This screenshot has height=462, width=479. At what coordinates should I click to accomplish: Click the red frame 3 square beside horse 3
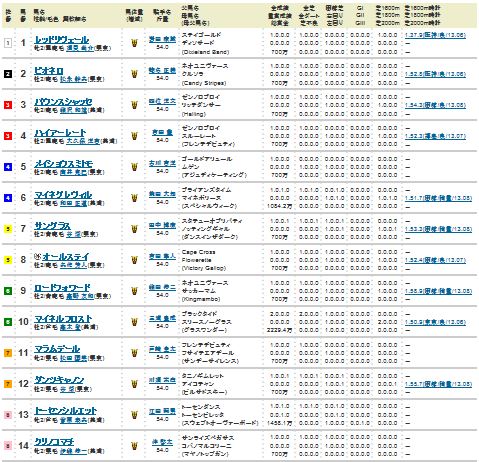pyautogui.click(x=8, y=105)
